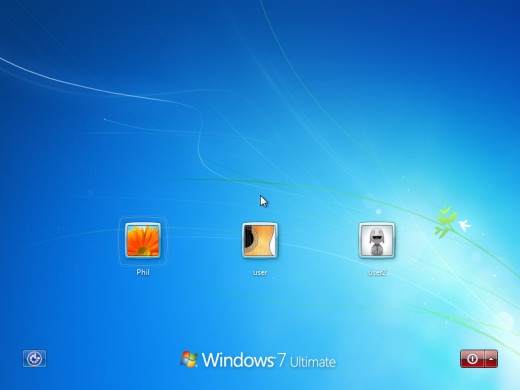Pick the robot avatar of user2
This screenshot has height=390, width=520.
click(377, 241)
